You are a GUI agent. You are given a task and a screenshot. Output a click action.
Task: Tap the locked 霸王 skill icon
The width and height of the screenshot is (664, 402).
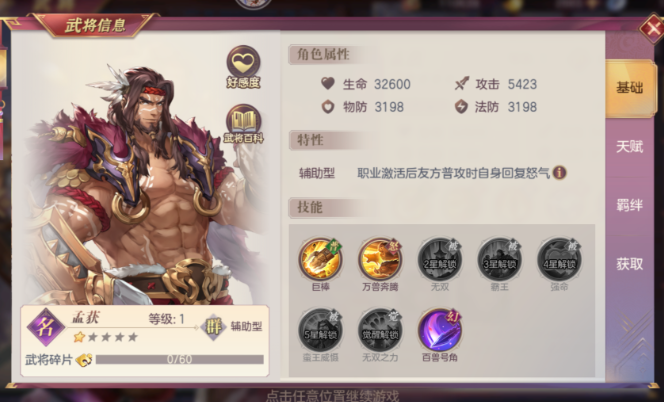499,259
